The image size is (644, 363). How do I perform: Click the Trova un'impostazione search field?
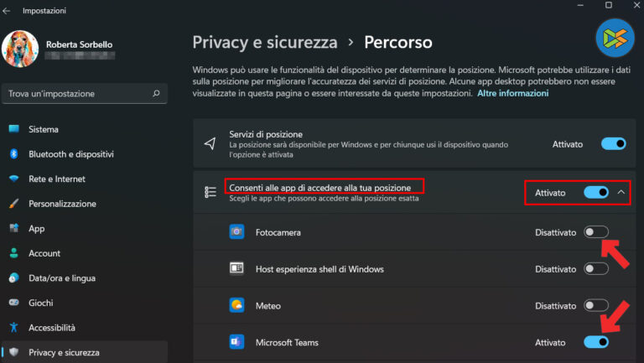tap(75, 94)
